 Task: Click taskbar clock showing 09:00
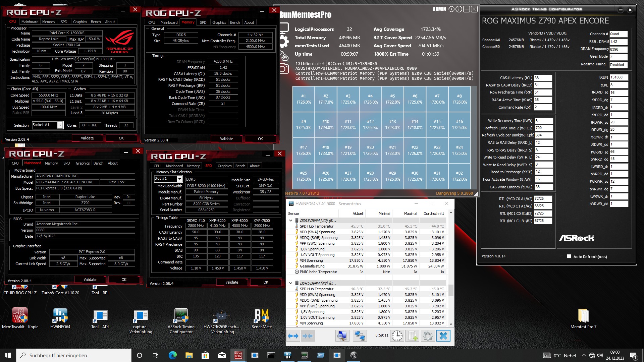pyautogui.click(x=615, y=355)
